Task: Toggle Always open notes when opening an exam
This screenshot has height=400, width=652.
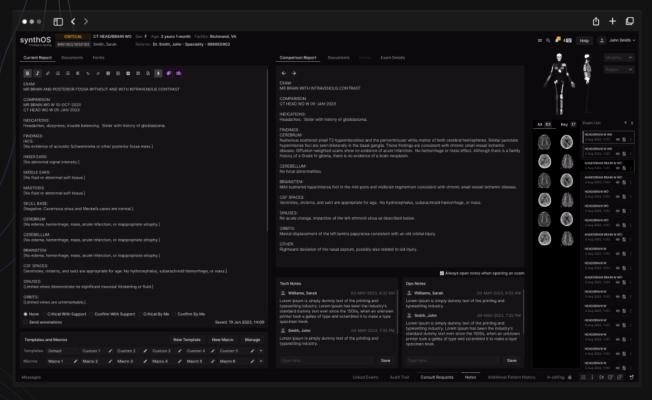Action: click(442, 272)
